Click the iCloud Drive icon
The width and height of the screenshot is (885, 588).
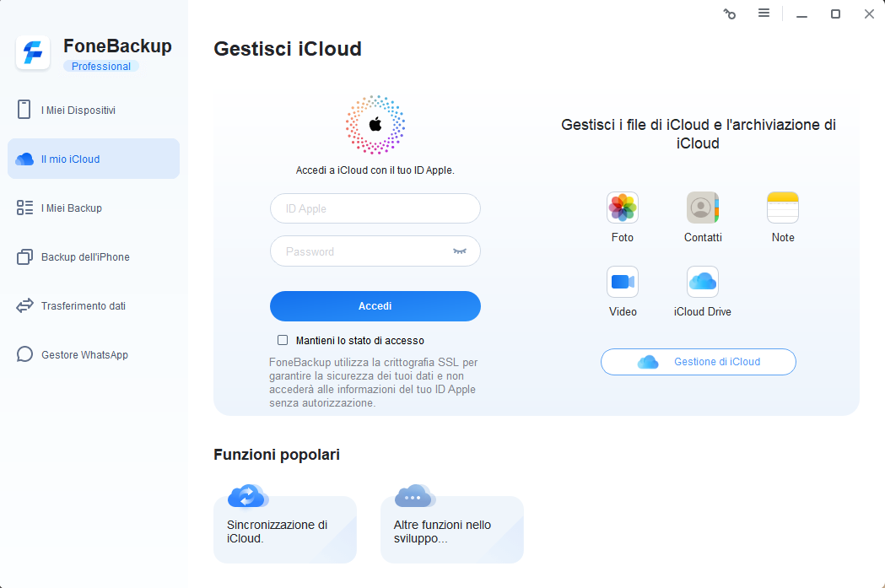click(703, 282)
